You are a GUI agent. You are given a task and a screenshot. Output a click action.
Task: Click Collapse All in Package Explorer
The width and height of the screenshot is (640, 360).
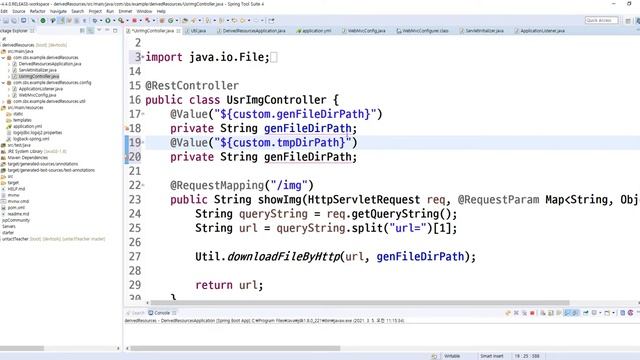pyautogui.click(x=82, y=31)
